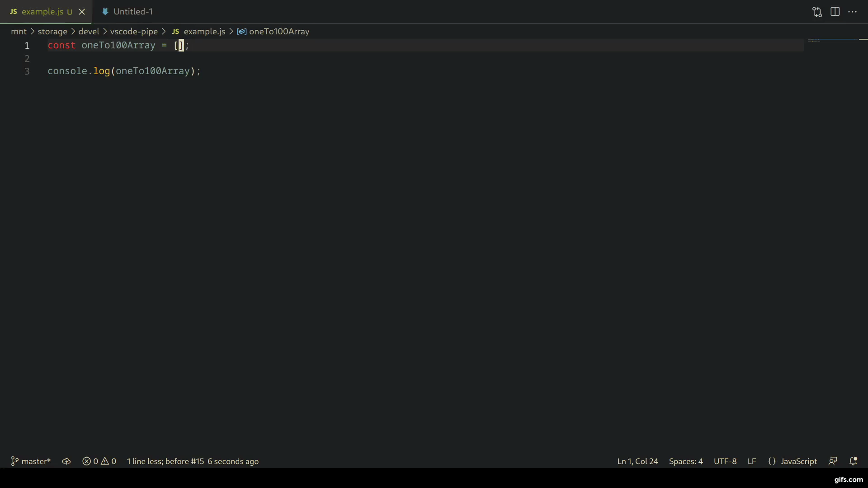Split the editor right
Screen dimensions: 868x488
(835, 12)
